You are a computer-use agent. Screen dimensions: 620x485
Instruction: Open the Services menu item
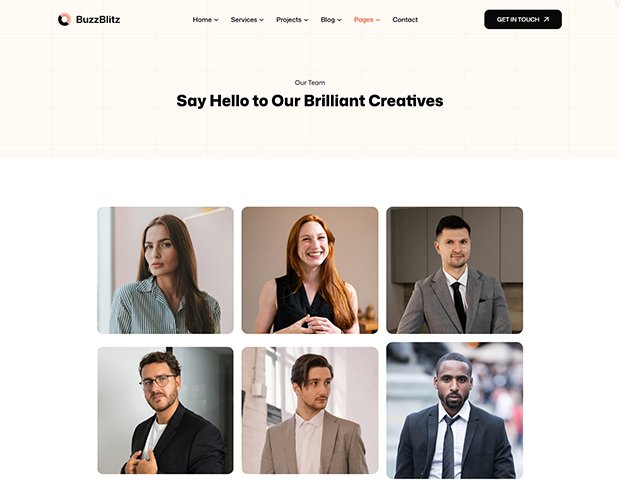244,20
